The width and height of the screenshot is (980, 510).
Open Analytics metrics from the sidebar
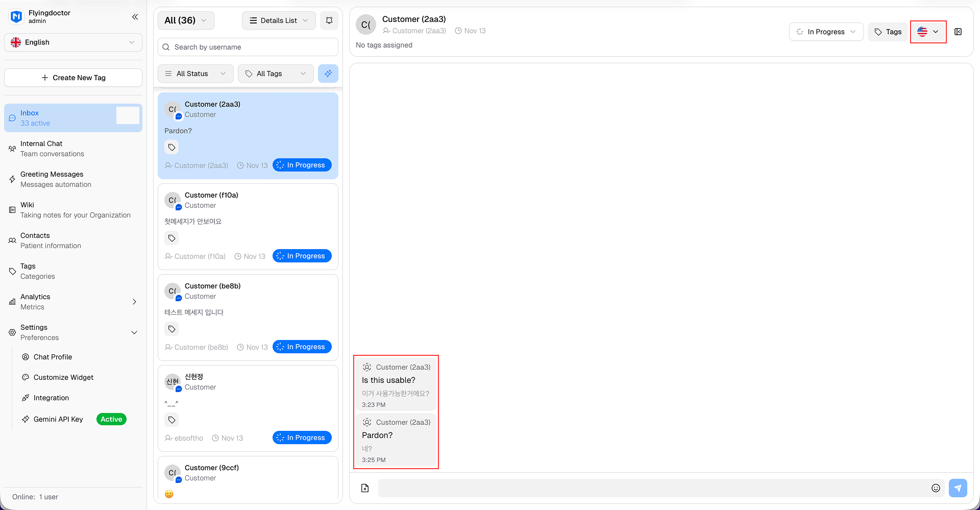point(12,301)
